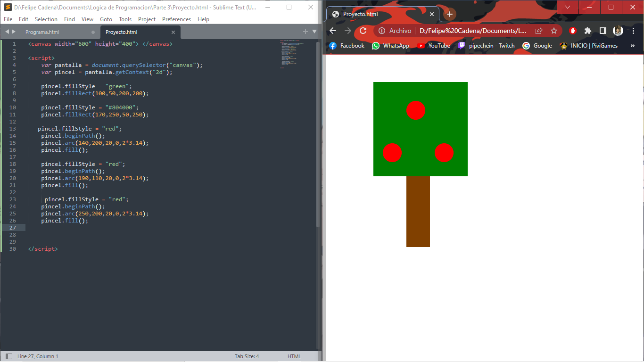
Task: Add a new tab in Sublime Text
Action: pos(305,32)
